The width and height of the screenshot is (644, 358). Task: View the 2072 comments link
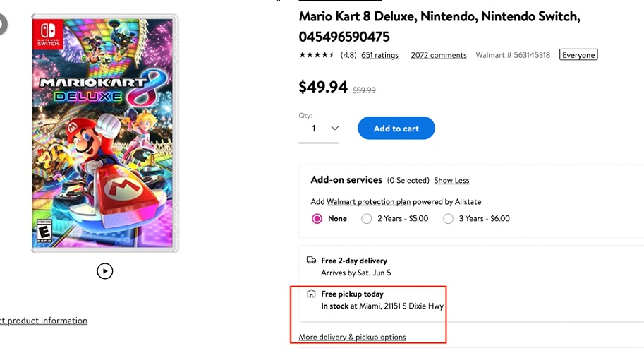click(438, 55)
